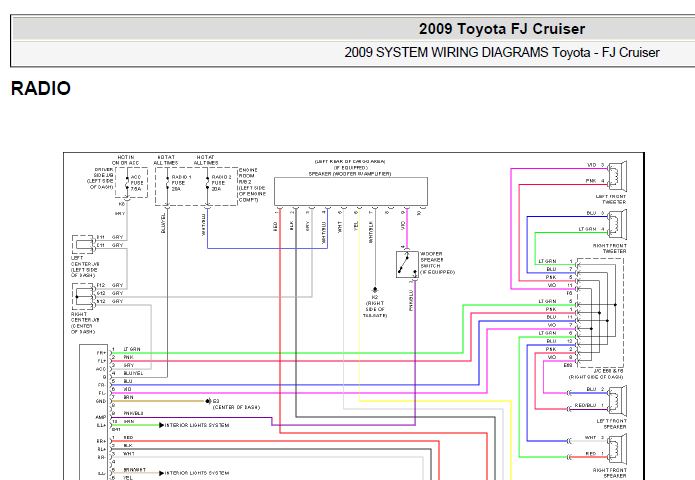Screen dimensions: 695x480
Task: Click the "HOT IN ON OR ACC" label
Action: point(125,160)
